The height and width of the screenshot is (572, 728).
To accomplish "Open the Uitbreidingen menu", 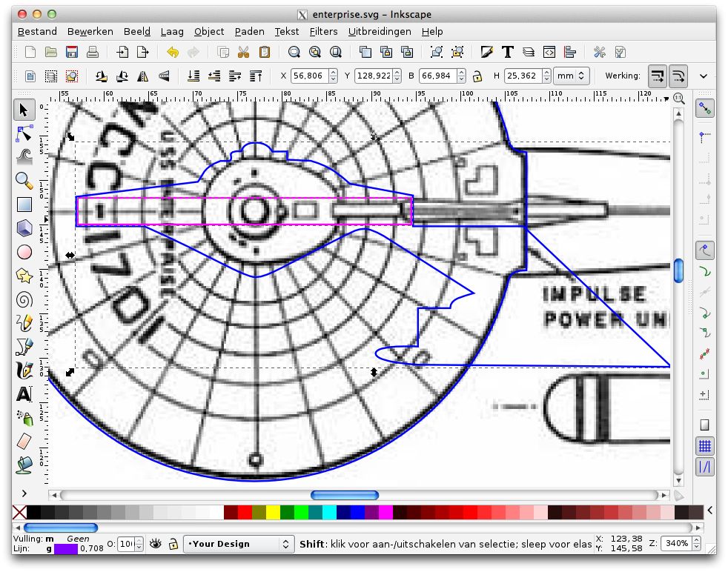I will 380,32.
